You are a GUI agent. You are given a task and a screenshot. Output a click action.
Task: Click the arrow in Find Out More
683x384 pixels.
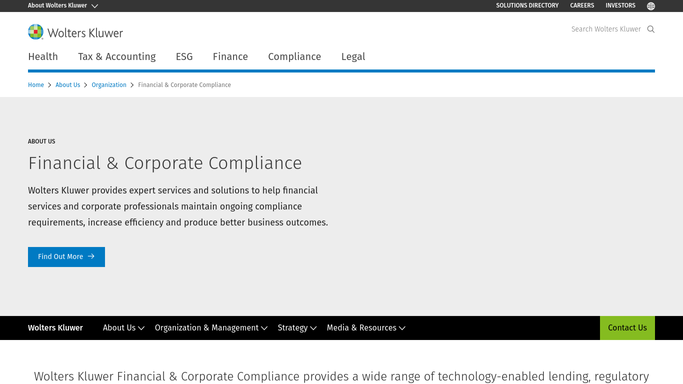click(91, 256)
